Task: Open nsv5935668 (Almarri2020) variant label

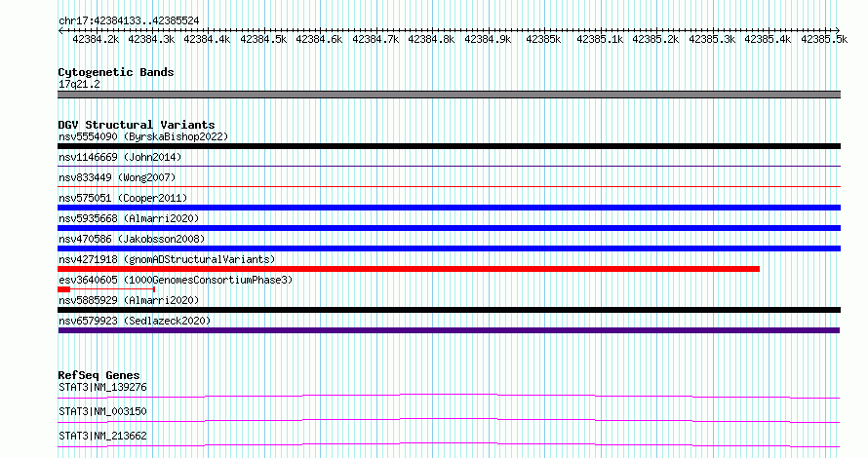Action: click(x=129, y=218)
